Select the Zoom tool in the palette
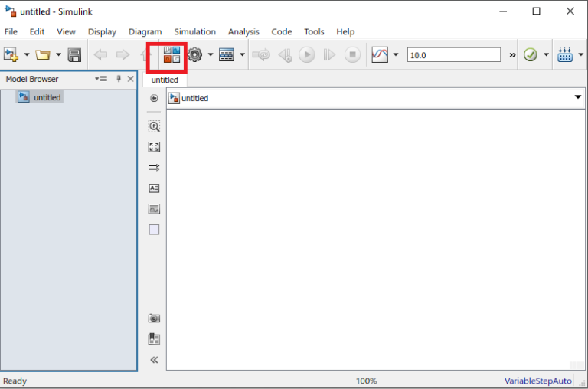Screen dimensions: 588x389 pos(154,126)
